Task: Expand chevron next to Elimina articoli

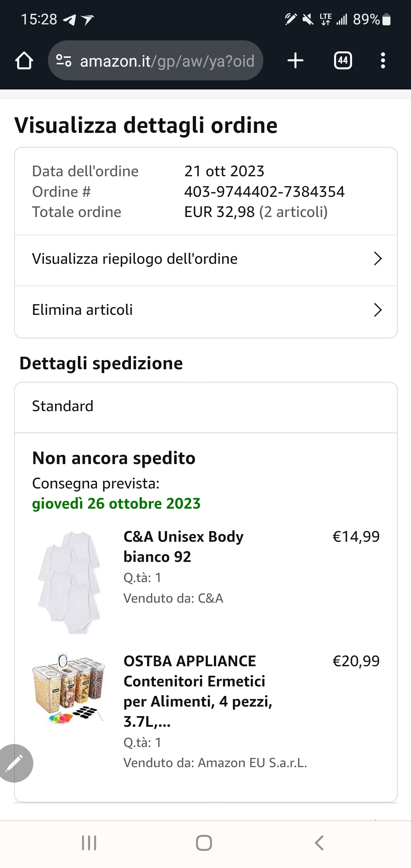Action: pyautogui.click(x=378, y=310)
